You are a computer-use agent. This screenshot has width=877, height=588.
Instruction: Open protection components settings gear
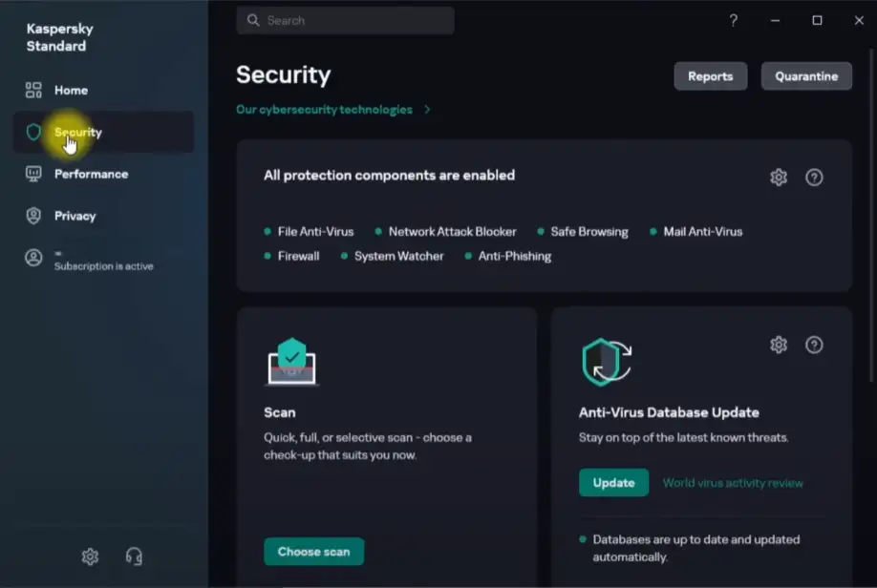pos(779,177)
